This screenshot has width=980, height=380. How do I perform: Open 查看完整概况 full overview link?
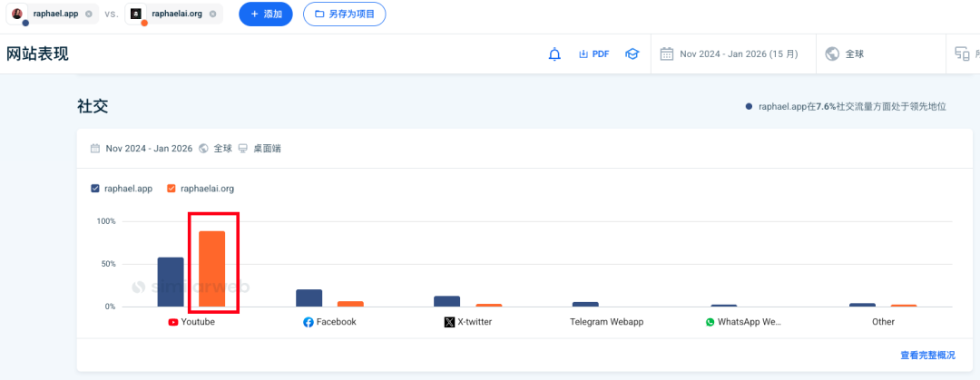click(x=927, y=355)
